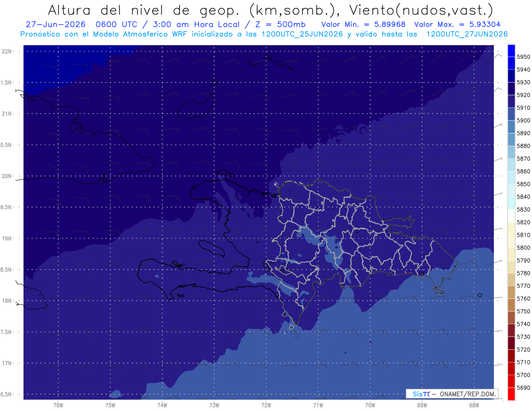Click color scale value '5910'
The height and width of the screenshot is (411, 532).
[524, 108]
